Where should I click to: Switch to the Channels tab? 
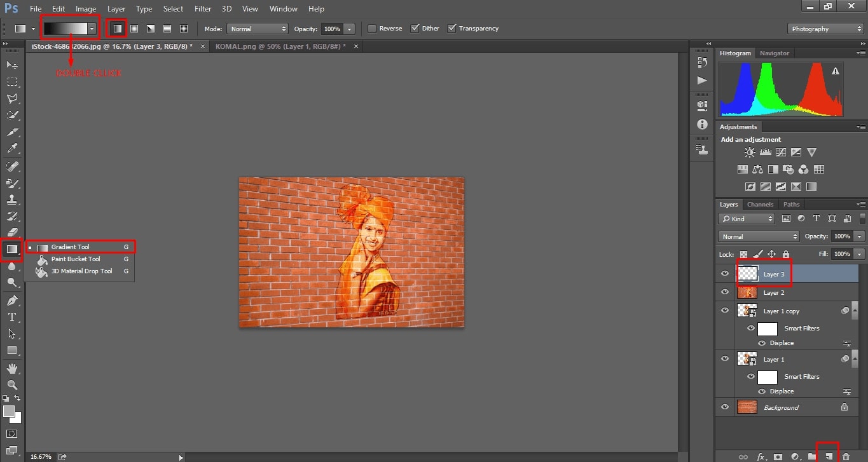tap(760, 205)
